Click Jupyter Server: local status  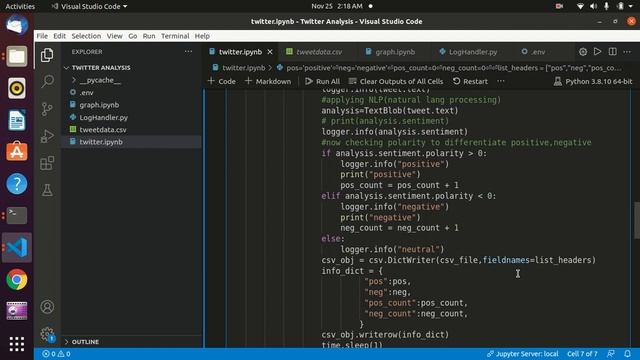(x=522, y=354)
